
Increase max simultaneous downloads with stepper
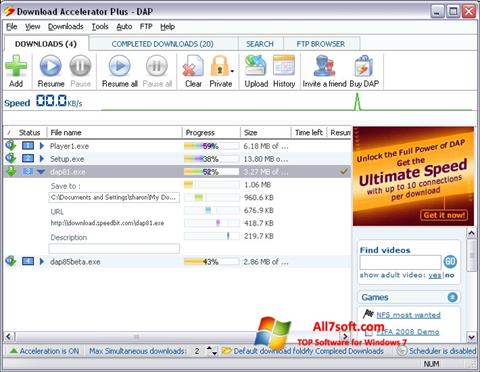(209, 348)
